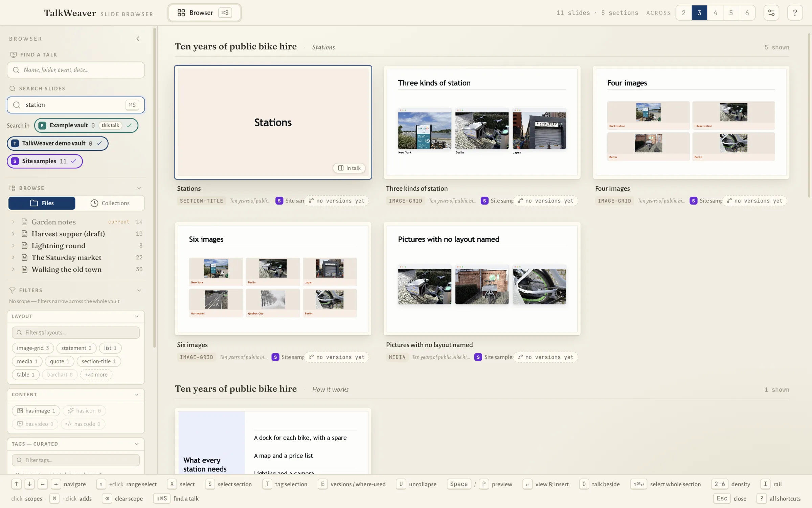
Task: Open the help question mark button
Action: pyautogui.click(x=795, y=13)
